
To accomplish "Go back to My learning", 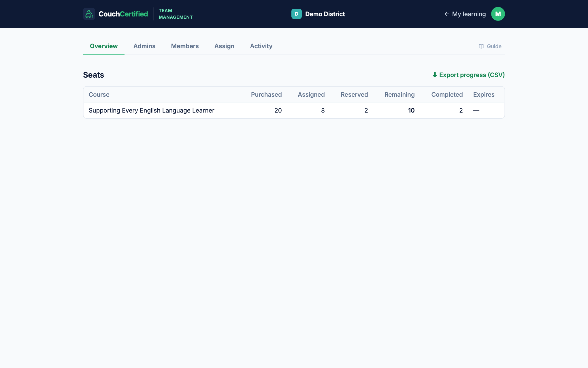I will (x=465, y=14).
